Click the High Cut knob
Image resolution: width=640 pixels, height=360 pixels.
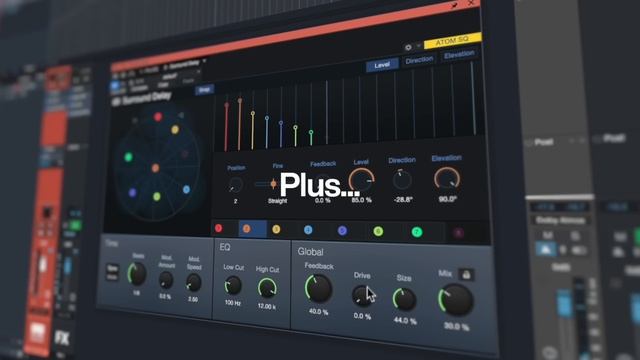tap(267, 288)
